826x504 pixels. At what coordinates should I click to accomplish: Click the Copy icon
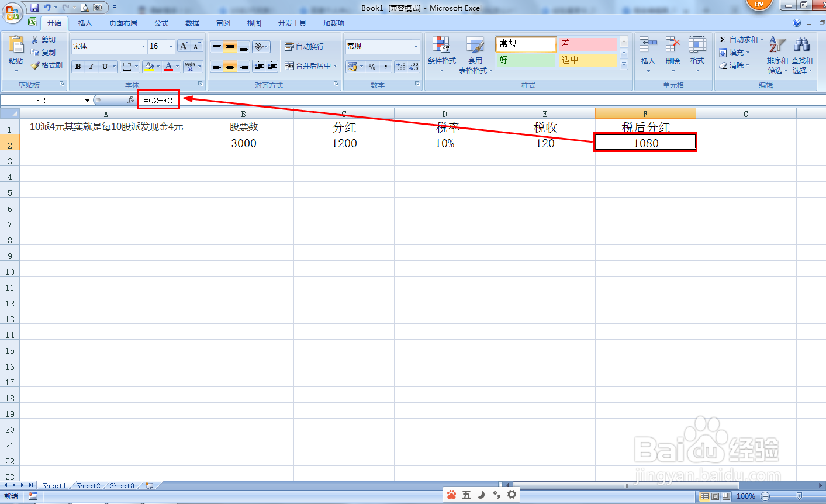point(35,53)
